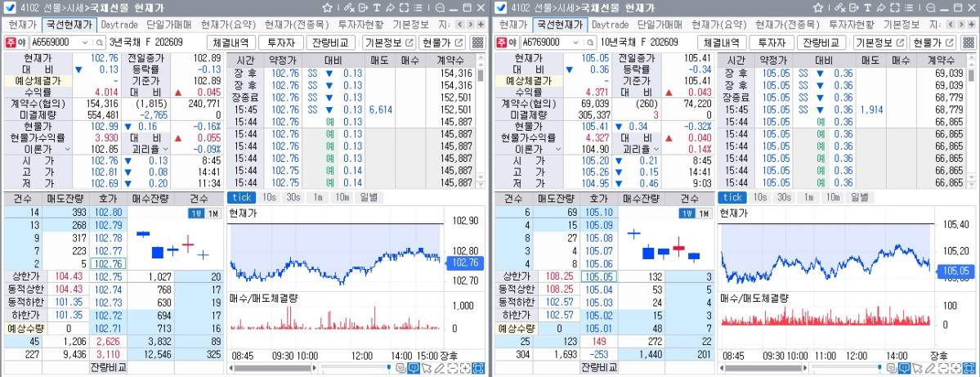Click pointer cursor tool under 3년국채 chart

pyautogui.click(x=427, y=368)
